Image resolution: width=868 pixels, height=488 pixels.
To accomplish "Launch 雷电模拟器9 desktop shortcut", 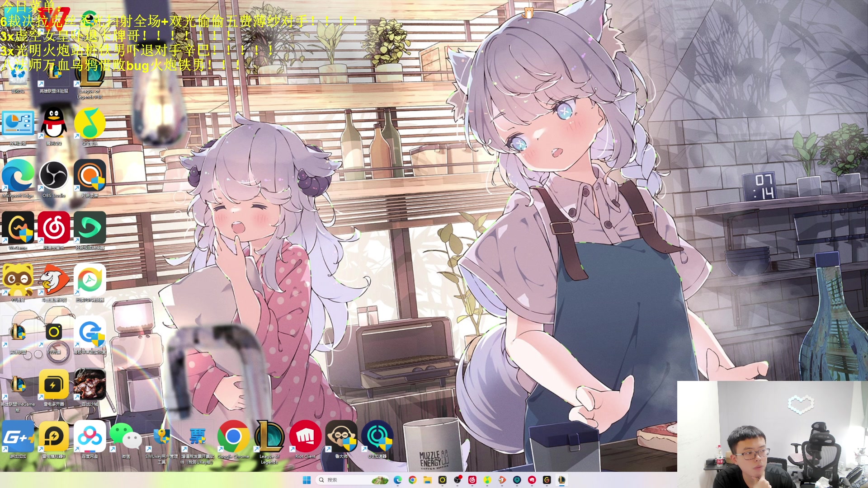I will coord(54,439).
